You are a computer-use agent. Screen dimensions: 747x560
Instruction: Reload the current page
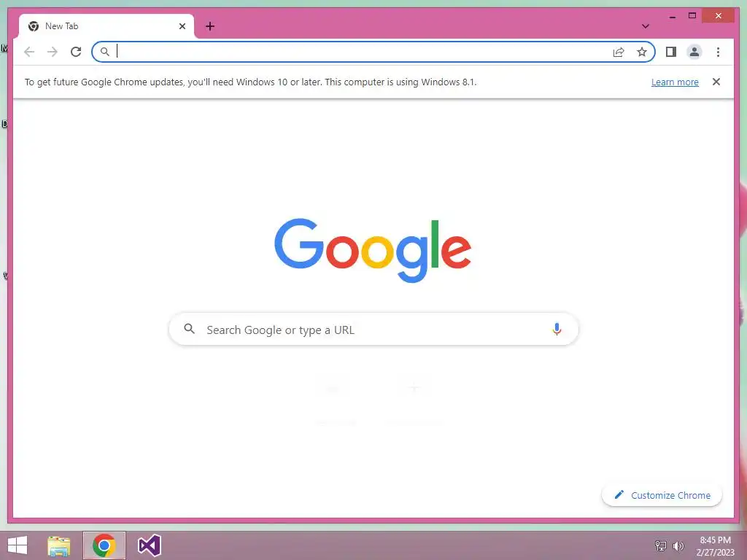coord(76,52)
